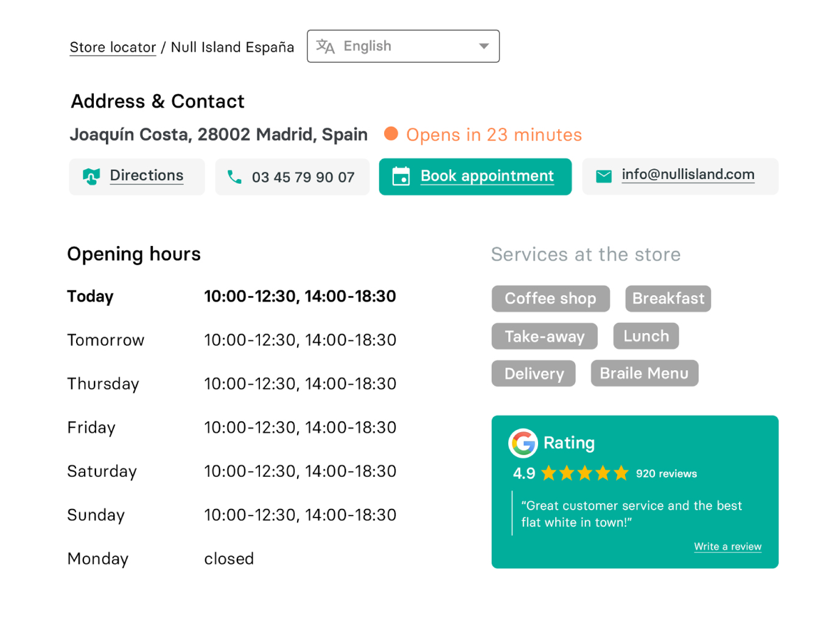
Task: Email info@nullisland.com link
Action: tap(688, 175)
